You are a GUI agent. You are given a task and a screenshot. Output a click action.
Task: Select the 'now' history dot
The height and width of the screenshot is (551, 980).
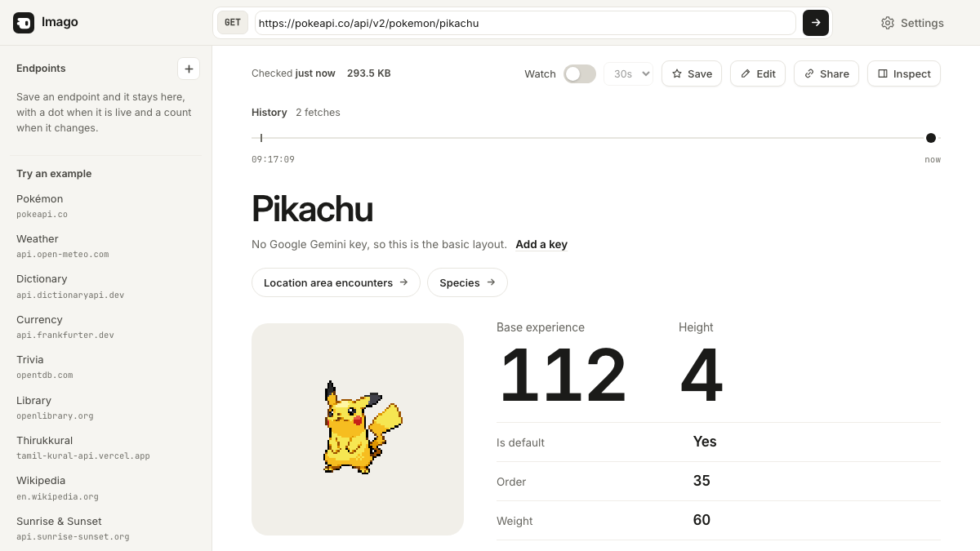point(931,138)
